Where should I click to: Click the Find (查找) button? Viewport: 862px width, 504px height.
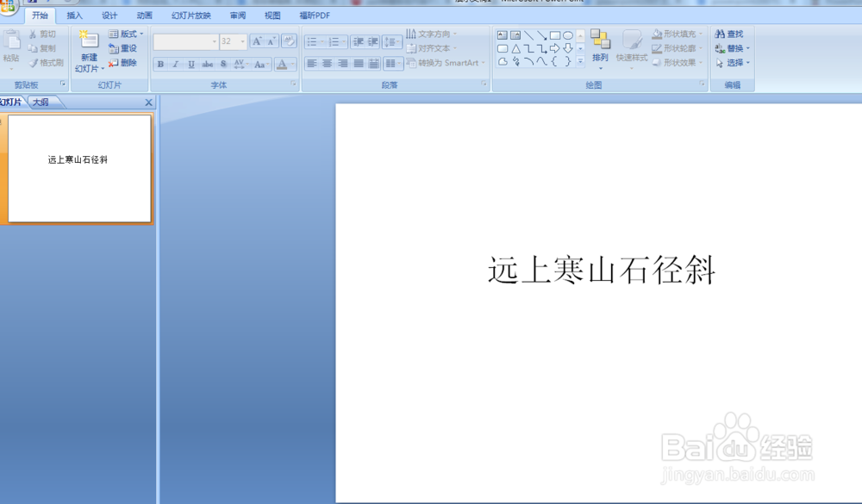point(729,34)
